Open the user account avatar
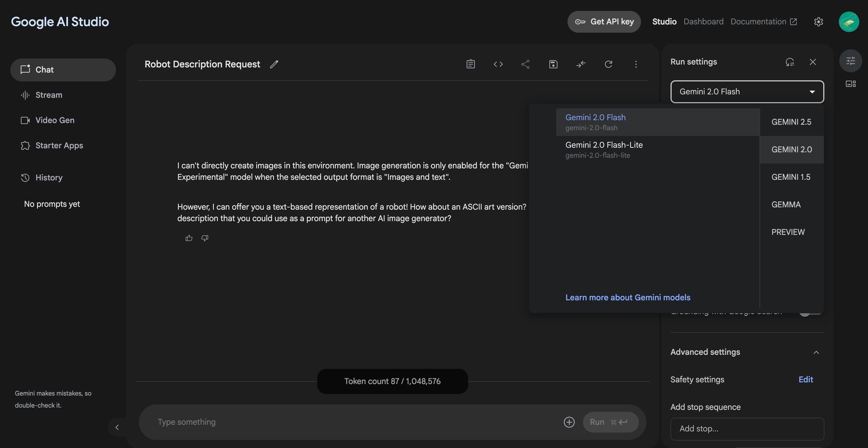This screenshot has height=448, width=868. coord(849,22)
